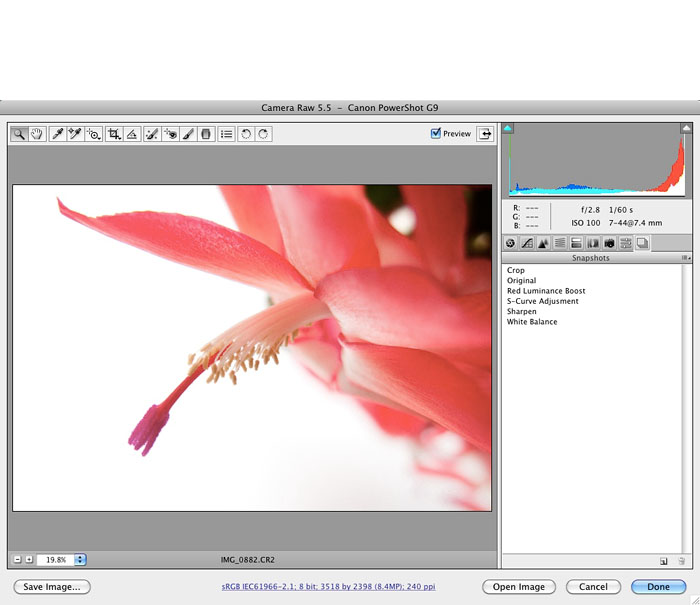Cancel the Camera Raw dialog
700x605 pixels.
click(x=593, y=587)
